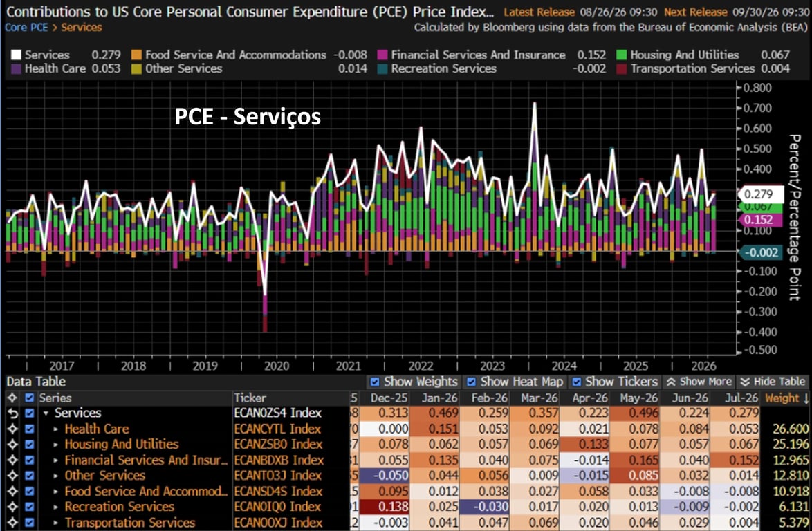Uncheck the Transportation Services row checkbox
The height and width of the screenshot is (531, 812).
pos(30,523)
